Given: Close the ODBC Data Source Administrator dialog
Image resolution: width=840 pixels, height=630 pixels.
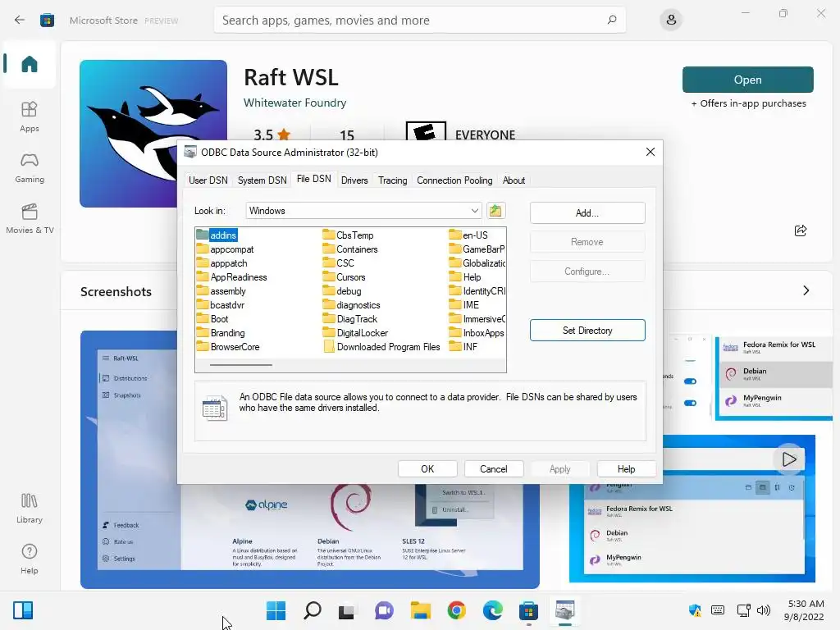Looking at the screenshot, I should tap(651, 152).
